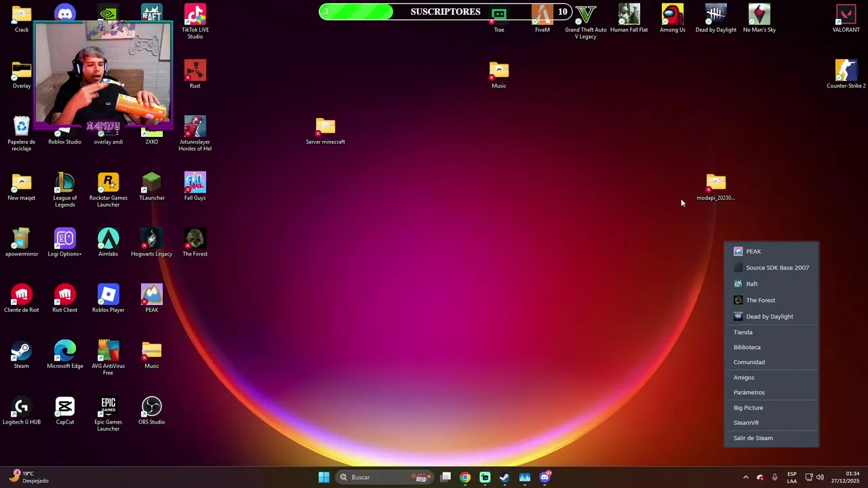
Task: Open the Epic Games Launcher icon
Action: click(x=108, y=414)
